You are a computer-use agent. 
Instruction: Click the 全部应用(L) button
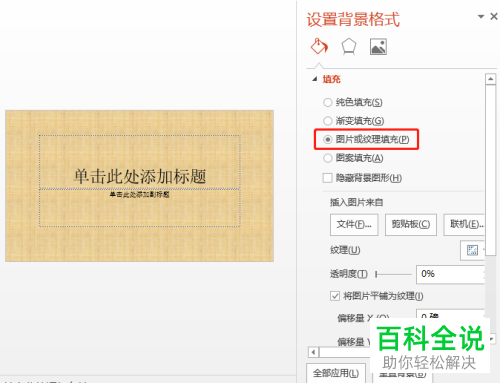pyautogui.click(x=336, y=373)
